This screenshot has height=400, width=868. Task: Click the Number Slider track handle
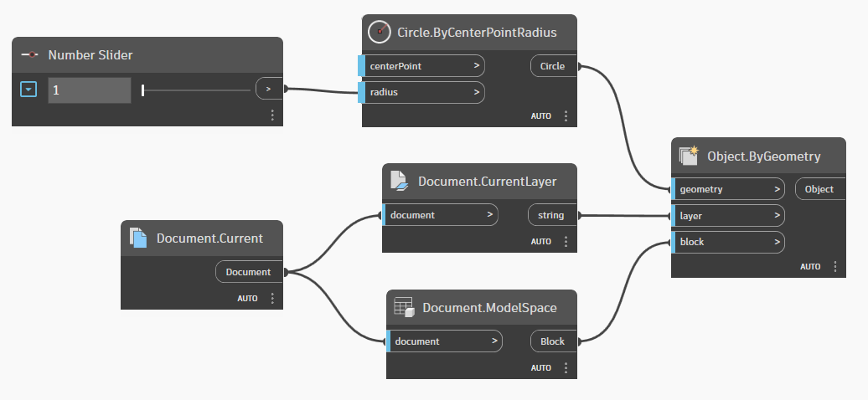pyautogui.click(x=143, y=90)
